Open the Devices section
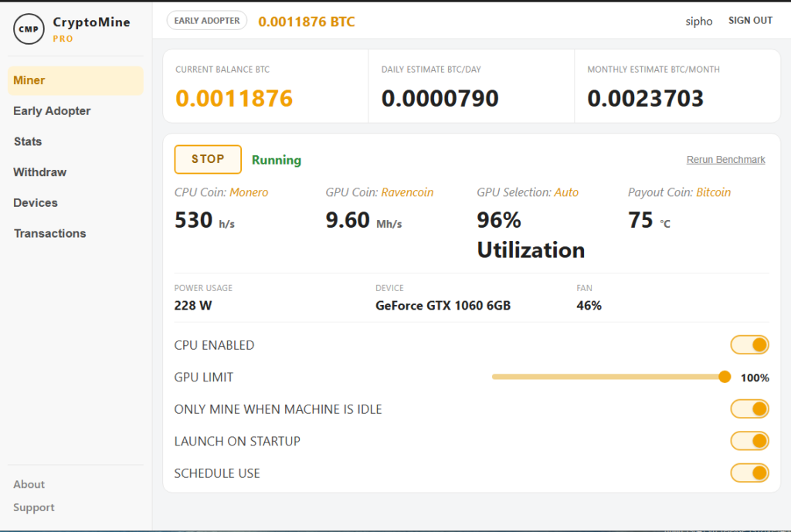The height and width of the screenshot is (532, 791). coord(36,202)
